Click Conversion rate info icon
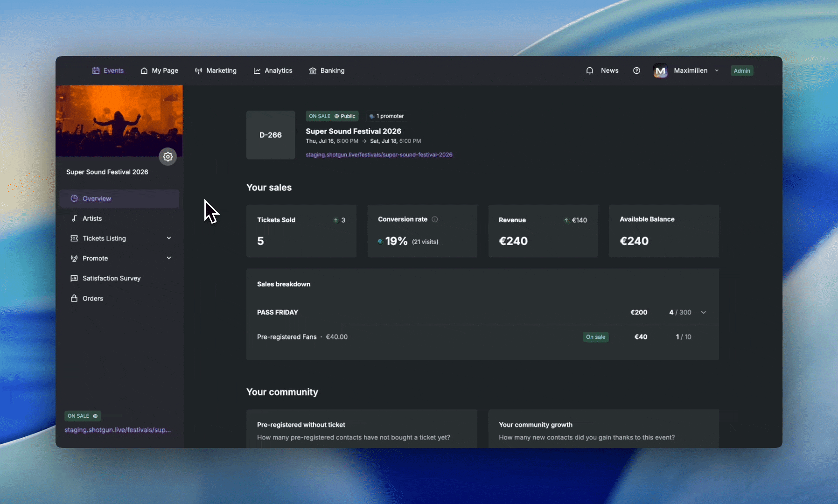Viewport: 838px width, 504px height. coord(435,219)
